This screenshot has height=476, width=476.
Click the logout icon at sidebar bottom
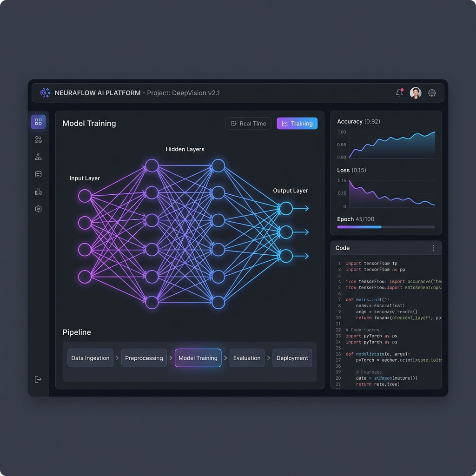[x=38, y=379]
